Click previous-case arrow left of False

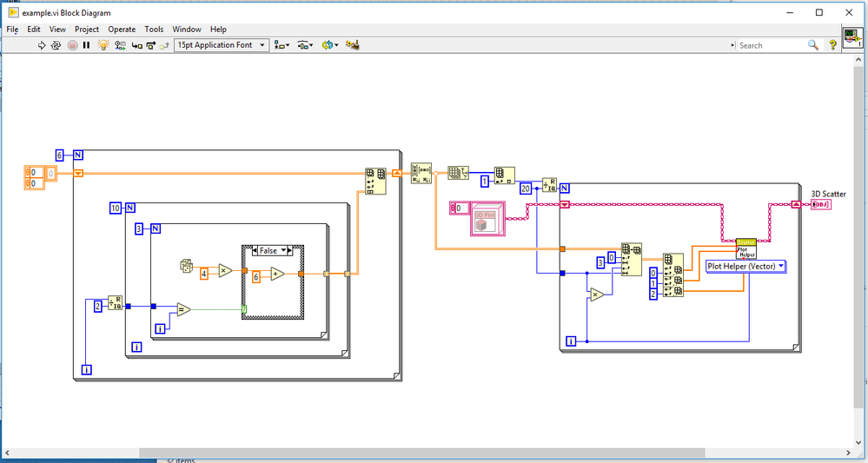255,250
